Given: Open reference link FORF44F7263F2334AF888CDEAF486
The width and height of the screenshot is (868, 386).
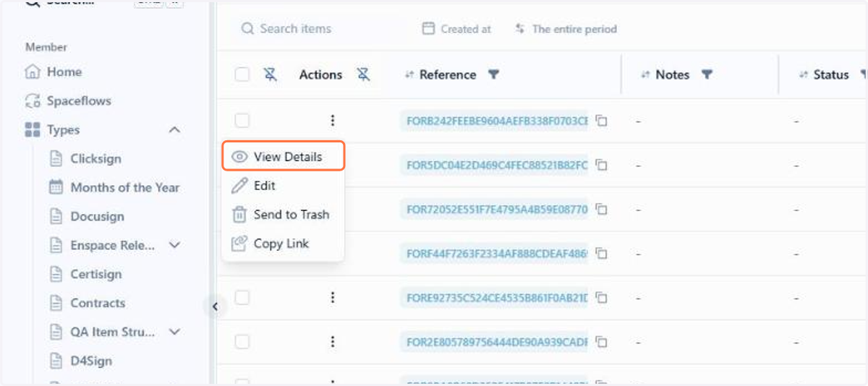Looking at the screenshot, I should (x=495, y=254).
